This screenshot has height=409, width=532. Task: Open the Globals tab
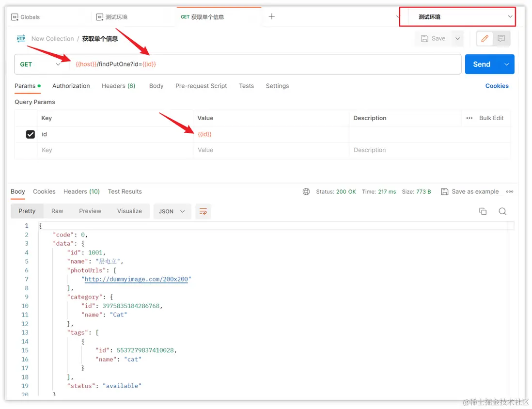coord(26,17)
